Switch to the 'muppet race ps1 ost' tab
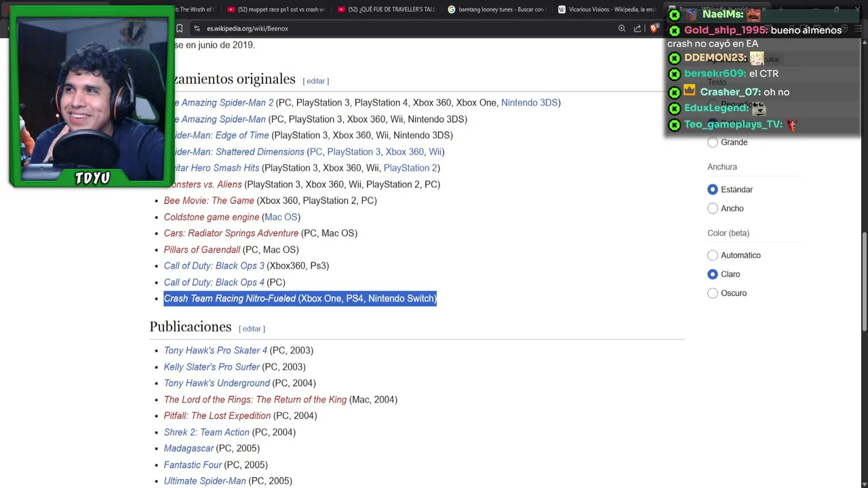The image size is (868, 488). pyautogui.click(x=276, y=9)
